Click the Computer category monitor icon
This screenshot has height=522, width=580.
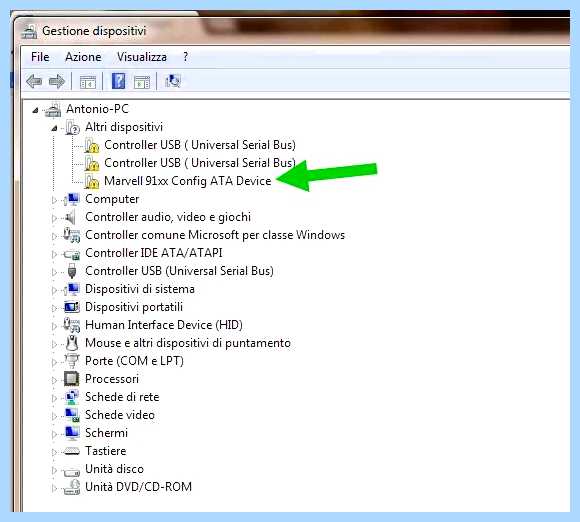72,199
